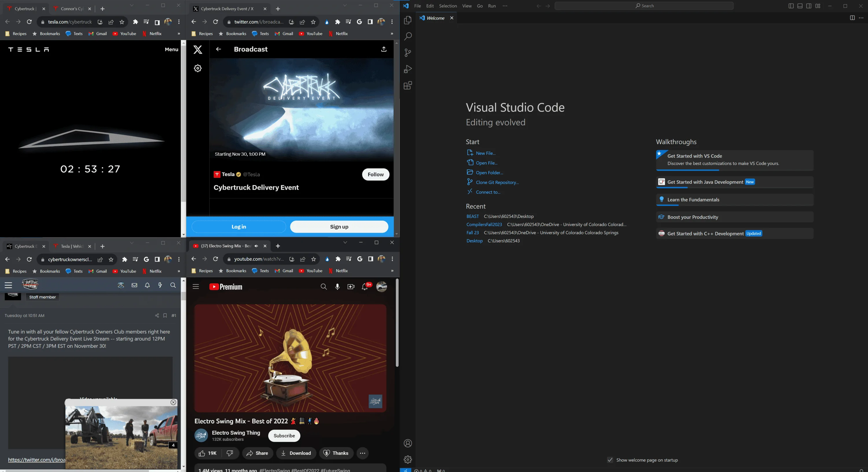This screenshot has height=472, width=868.
Task: Click the remote window indicator in VS Code status bar
Action: pyautogui.click(x=405, y=470)
